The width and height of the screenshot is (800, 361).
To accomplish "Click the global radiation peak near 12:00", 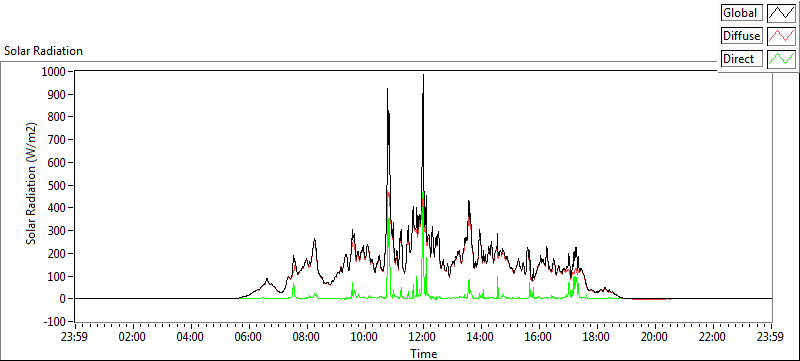I will (x=423, y=76).
